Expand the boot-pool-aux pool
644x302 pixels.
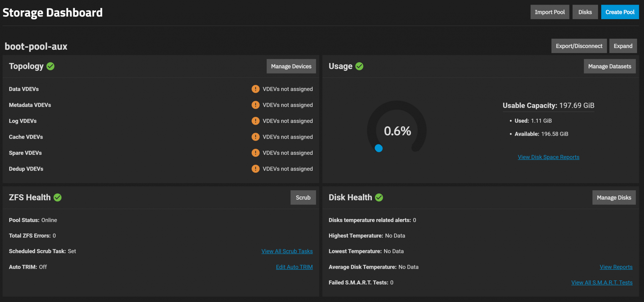click(x=623, y=46)
